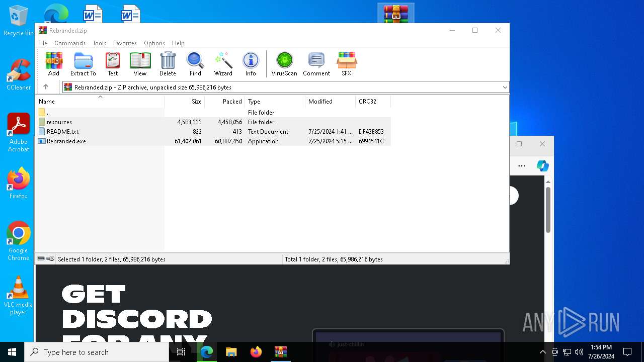The width and height of the screenshot is (644, 362).
Task: Open Task View on taskbar
Action: [181, 352]
